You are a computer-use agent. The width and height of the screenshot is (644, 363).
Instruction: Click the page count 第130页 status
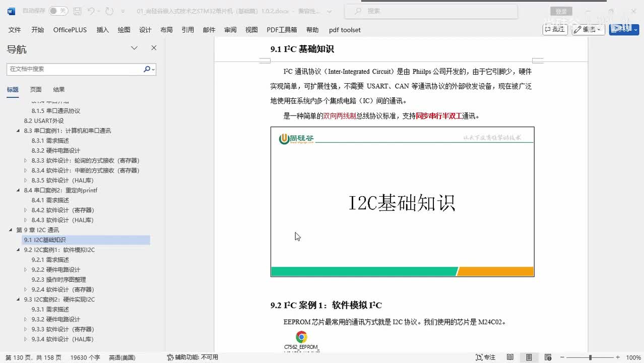click(33, 357)
